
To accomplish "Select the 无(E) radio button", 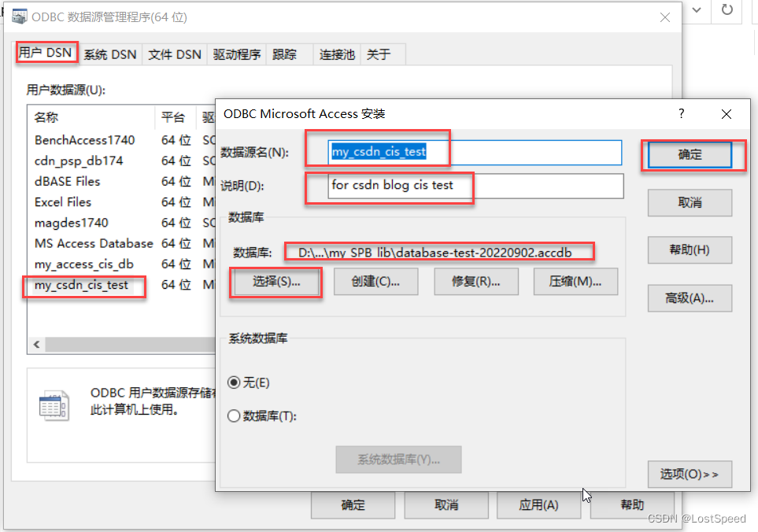I will (234, 382).
